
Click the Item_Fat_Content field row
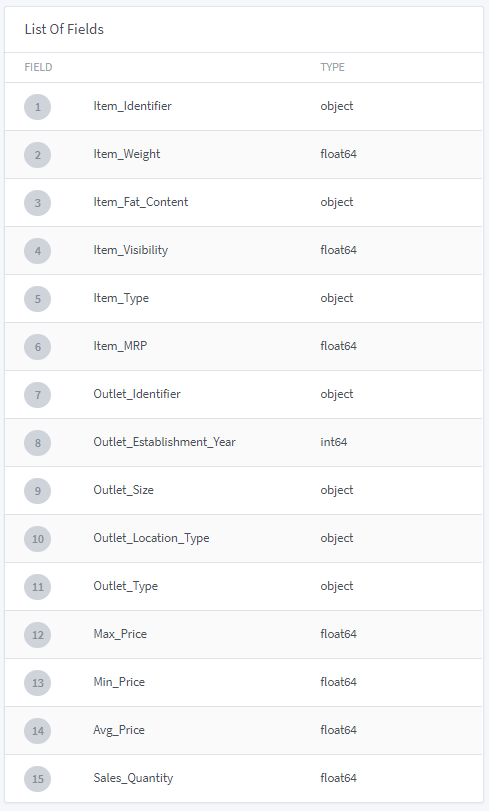pos(244,203)
